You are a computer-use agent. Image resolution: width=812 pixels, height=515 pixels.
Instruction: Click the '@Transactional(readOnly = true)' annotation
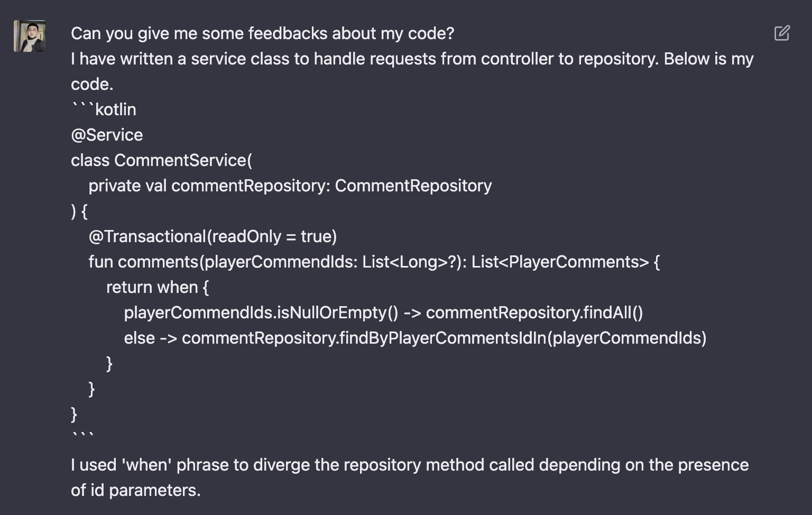click(x=213, y=236)
